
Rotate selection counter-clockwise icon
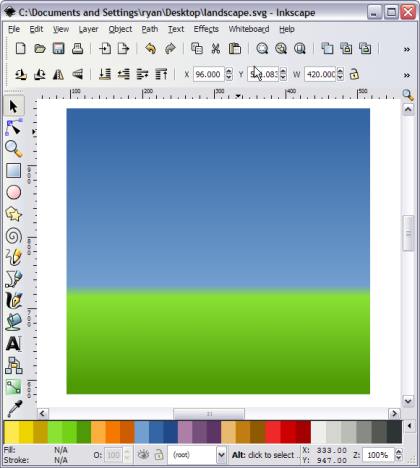pos(21,74)
